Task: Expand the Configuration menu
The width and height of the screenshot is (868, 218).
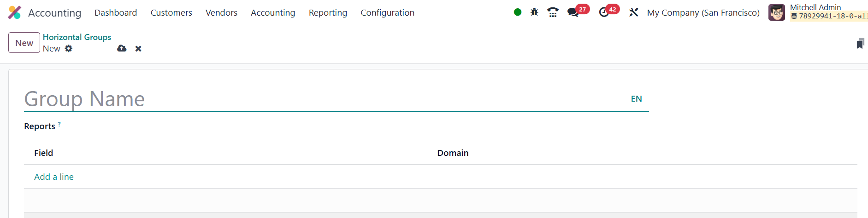Action: (x=387, y=13)
